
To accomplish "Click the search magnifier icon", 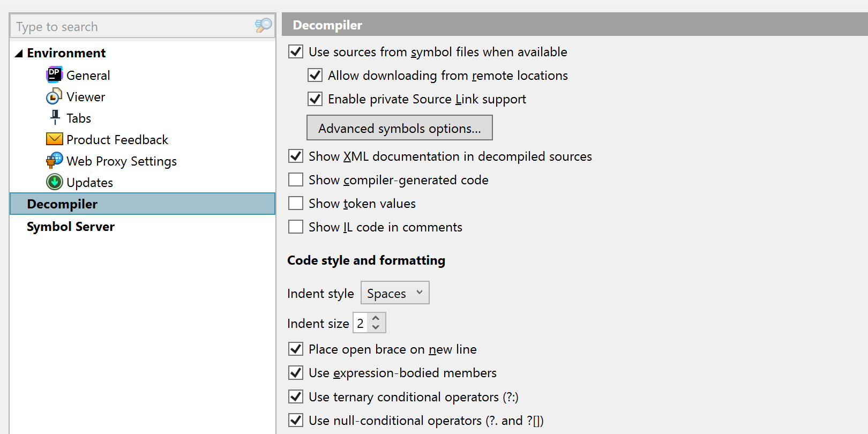I will pyautogui.click(x=263, y=26).
